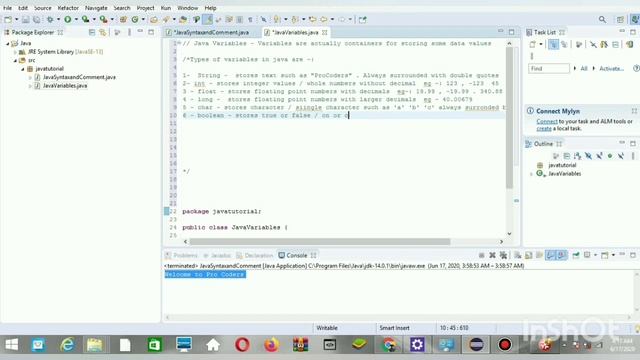Viewport: 640px width, 360px height.
Task: Open Chrome from the taskbar
Action: click(x=389, y=344)
